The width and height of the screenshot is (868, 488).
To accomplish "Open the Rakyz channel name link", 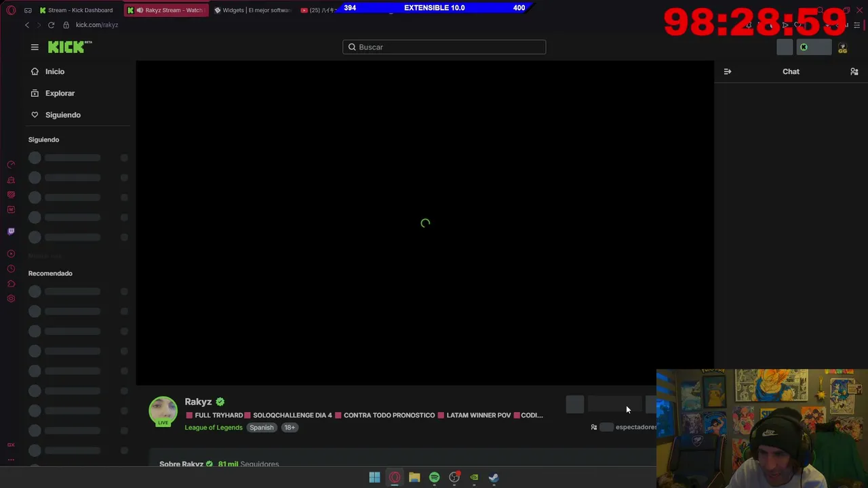I will tap(198, 402).
